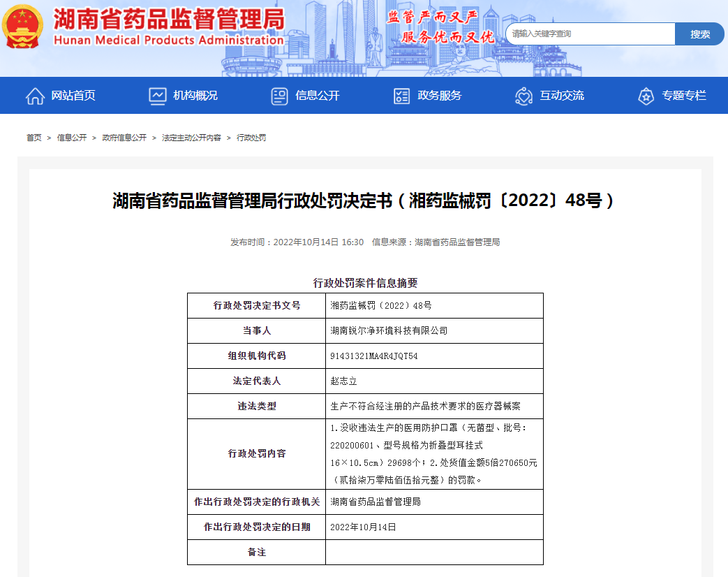Click the 行政处罚 breadcrumb link
Viewport: 728px width, 577px height.
tap(251, 138)
